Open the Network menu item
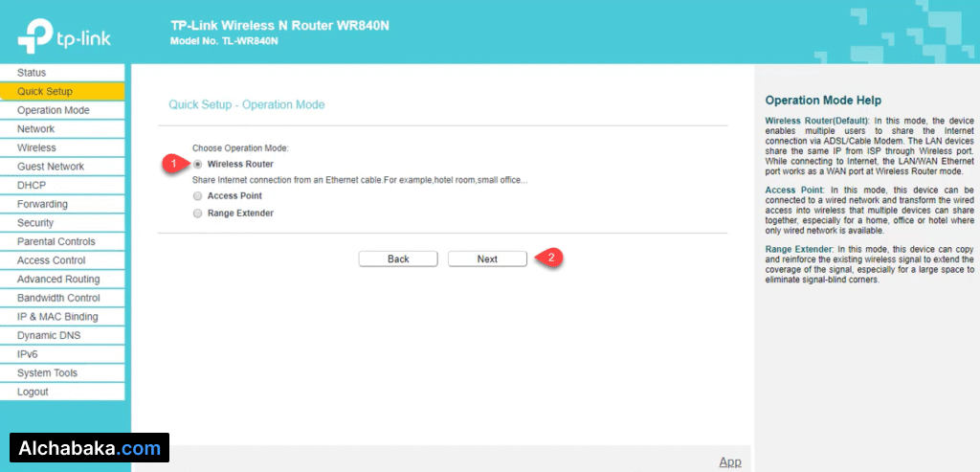 click(62, 129)
